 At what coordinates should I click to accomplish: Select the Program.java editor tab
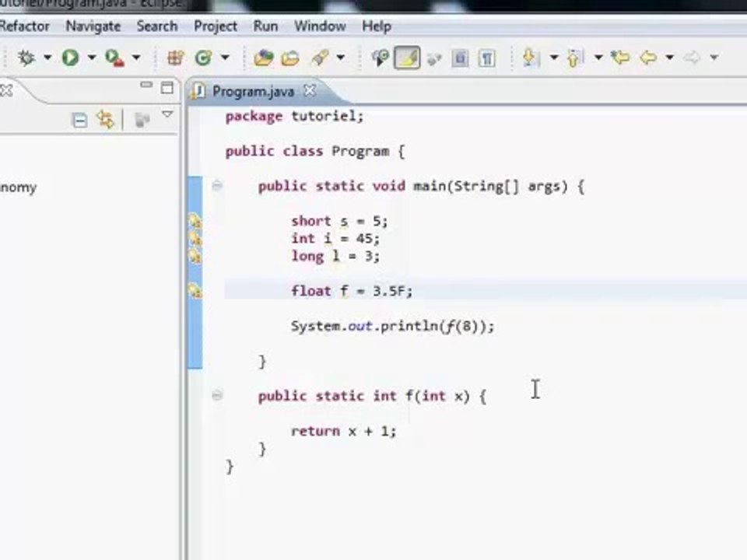point(253,92)
